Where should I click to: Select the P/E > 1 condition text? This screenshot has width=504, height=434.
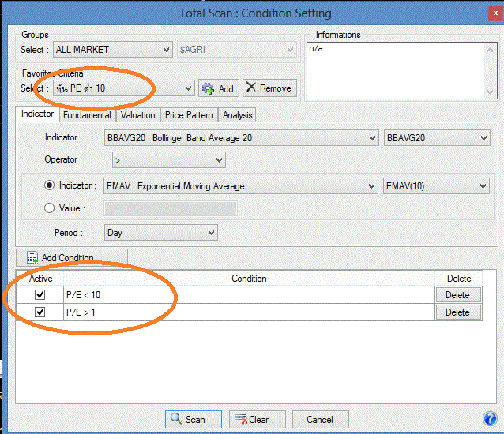click(x=81, y=312)
